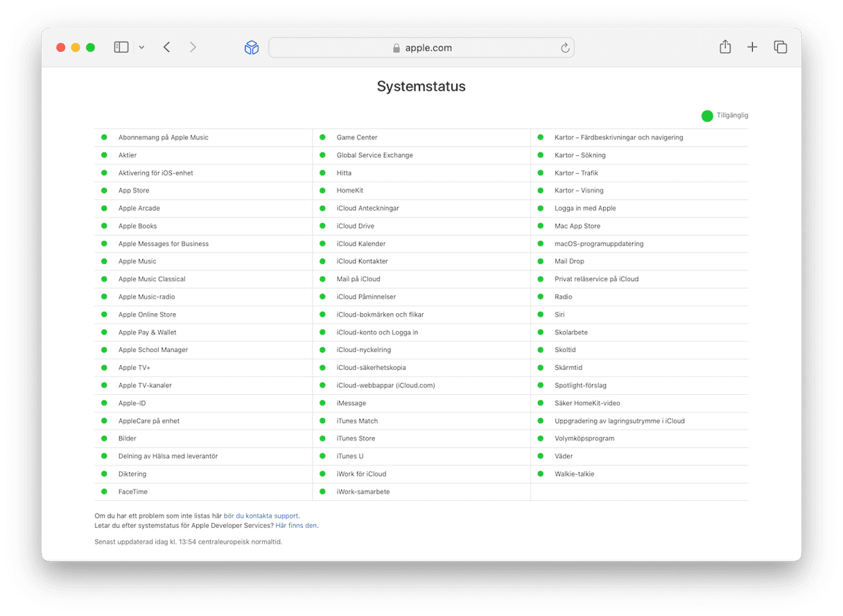Click the lock icon in address bar

coord(397,49)
